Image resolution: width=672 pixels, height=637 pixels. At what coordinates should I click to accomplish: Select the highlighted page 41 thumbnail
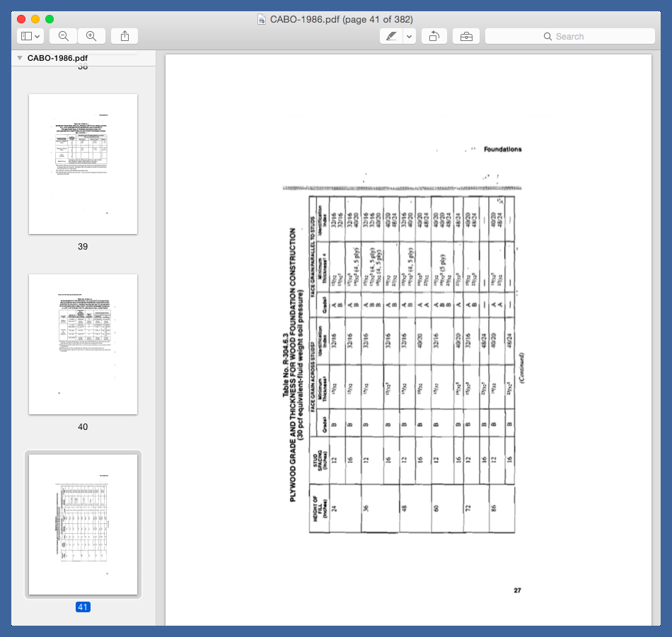pyautogui.click(x=83, y=524)
